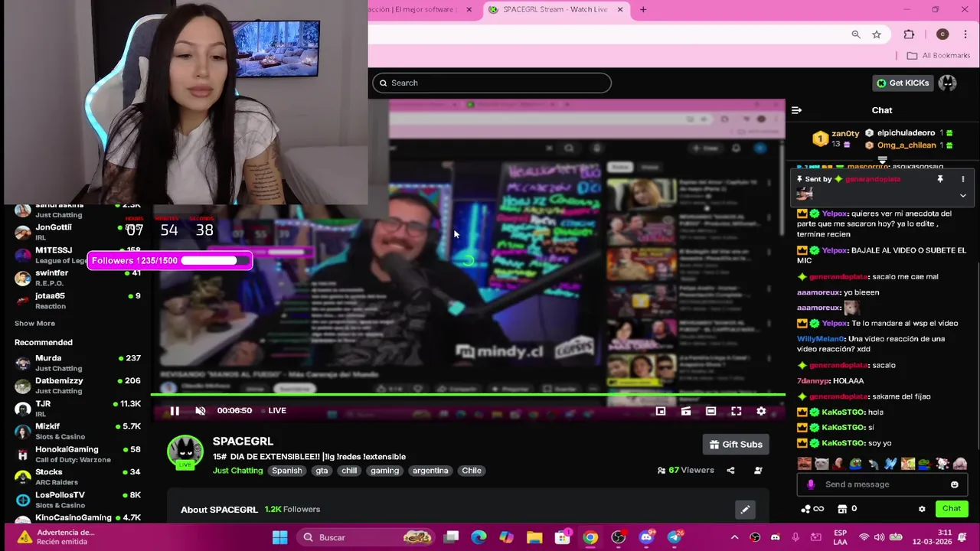Viewport: 980px width, 551px height.
Task: Click taskbar Buscar search box
Action: [367, 537]
